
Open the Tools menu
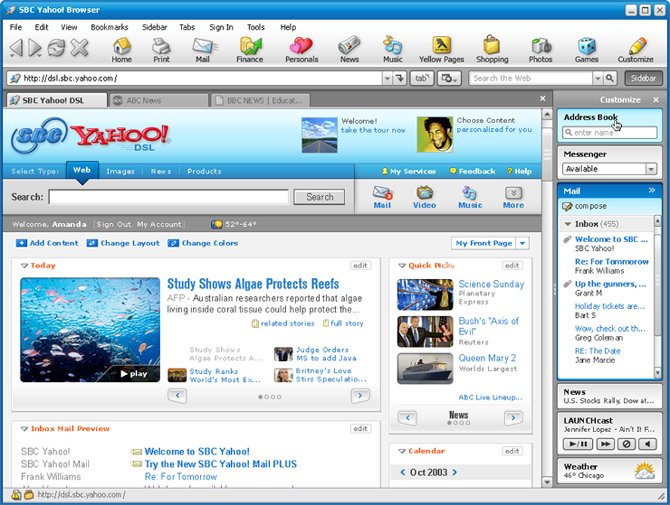point(256,27)
